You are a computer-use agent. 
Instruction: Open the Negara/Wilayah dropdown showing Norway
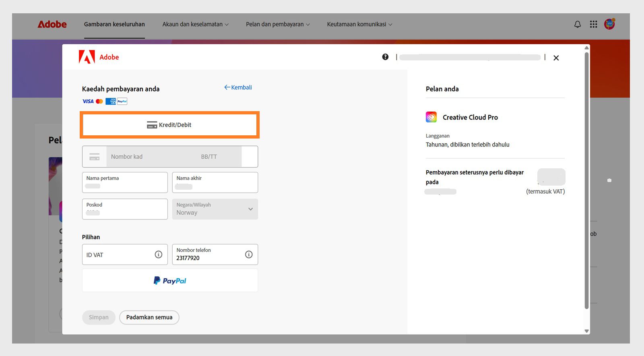click(x=215, y=209)
